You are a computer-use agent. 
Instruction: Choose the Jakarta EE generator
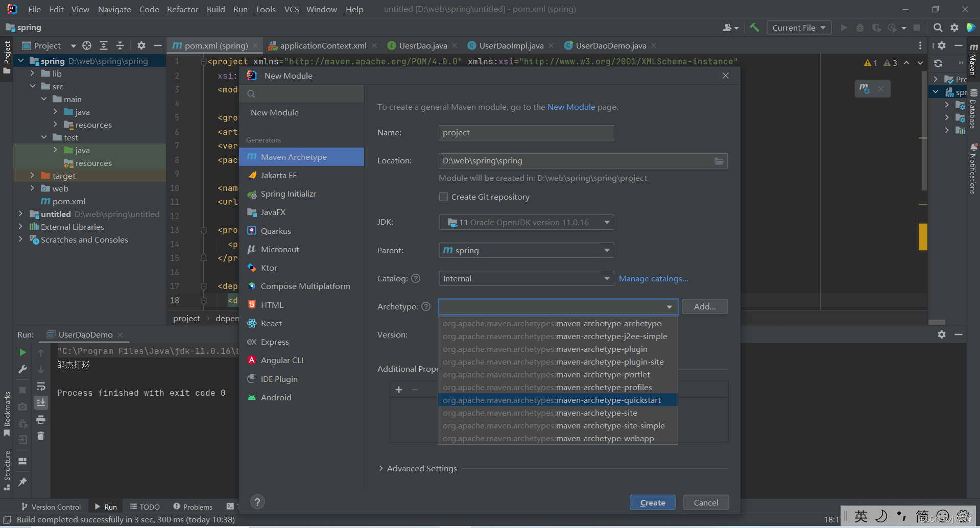(301, 175)
